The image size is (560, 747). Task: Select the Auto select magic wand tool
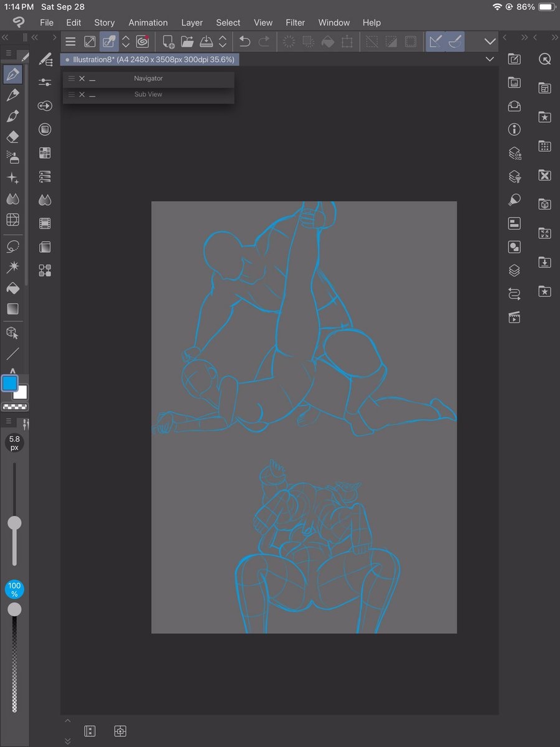click(12, 267)
